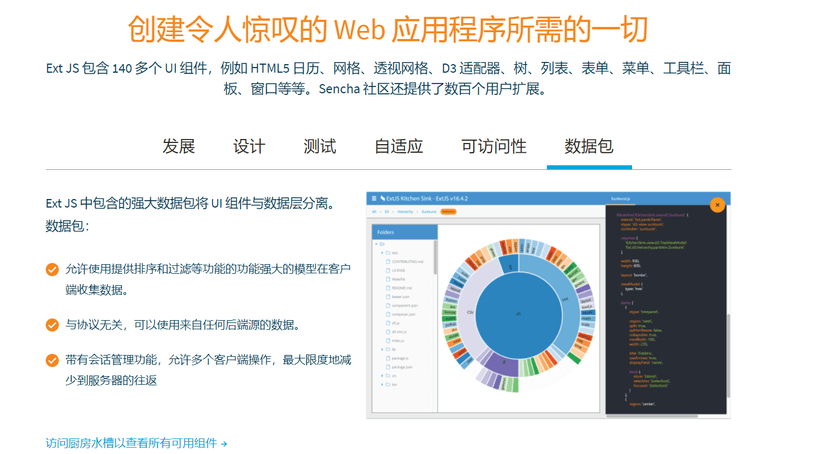Click the folder icon of the bin folder
The image size is (828, 454).
tap(388, 384)
